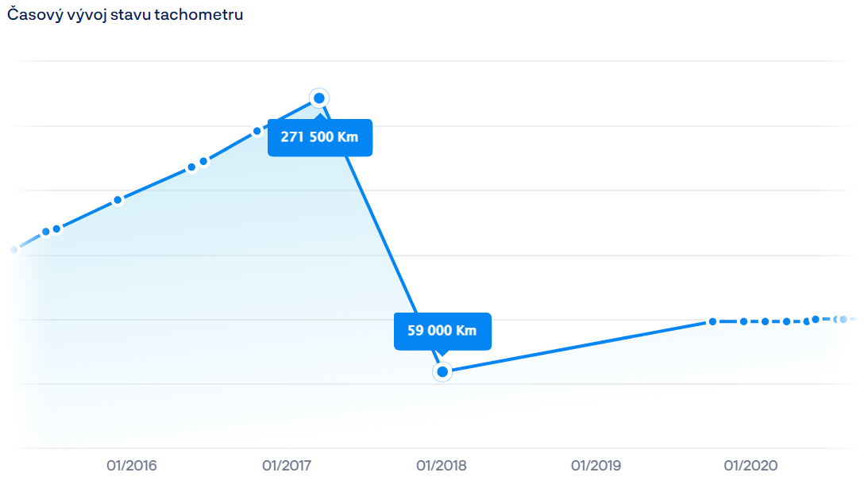Click the 271 500 Km tooltip label

click(x=320, y=137)
